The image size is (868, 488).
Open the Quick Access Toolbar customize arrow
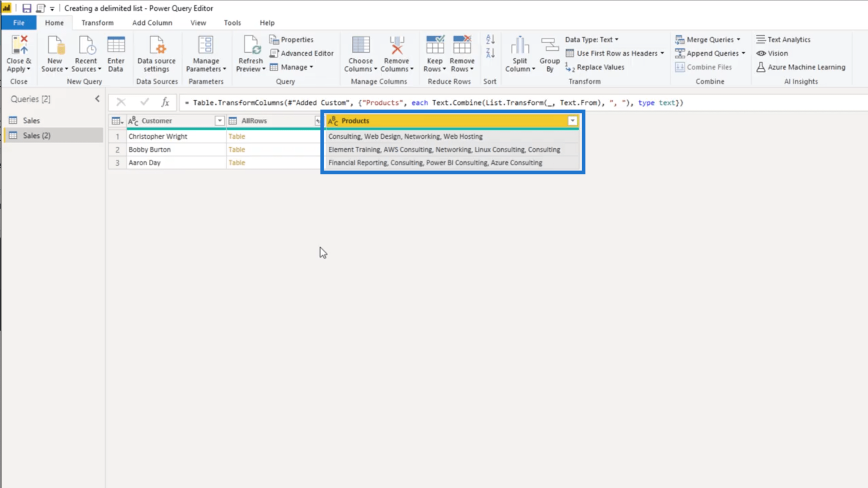(x=52, y=9)
